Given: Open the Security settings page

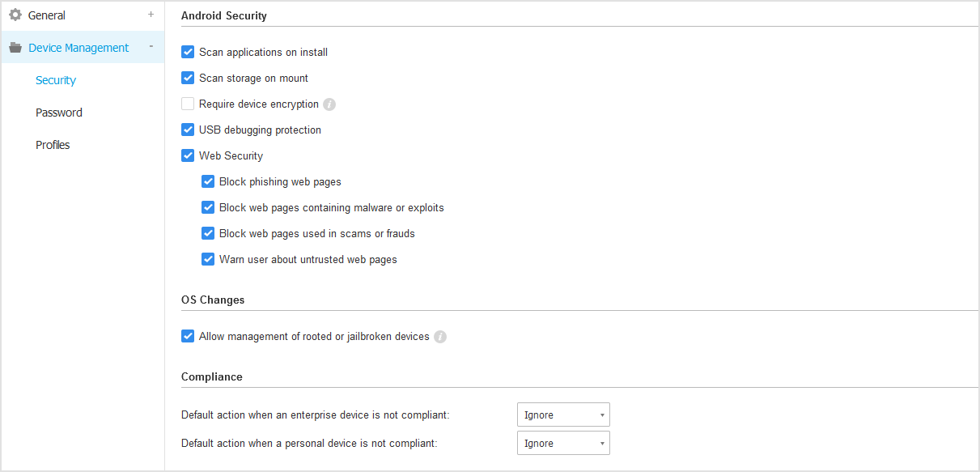Looking at the screenshot, I should click(56, 80).
